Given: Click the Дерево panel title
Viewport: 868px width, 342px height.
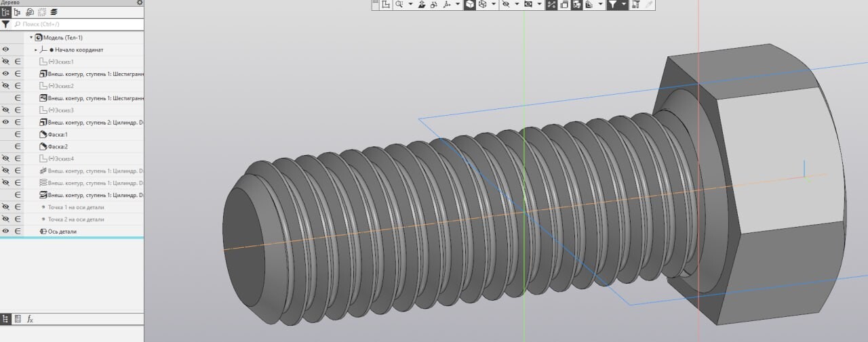Looking at the screenshot, I should 9,3.
